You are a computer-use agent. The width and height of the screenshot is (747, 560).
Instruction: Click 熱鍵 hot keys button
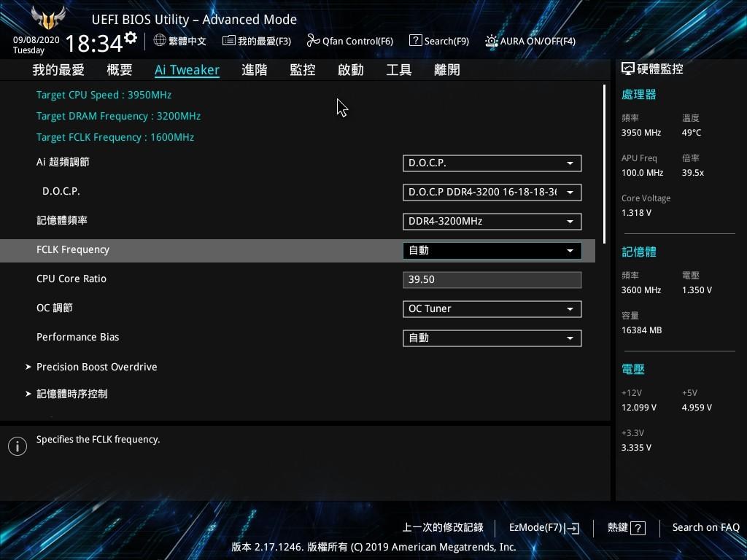click(627, 528)
